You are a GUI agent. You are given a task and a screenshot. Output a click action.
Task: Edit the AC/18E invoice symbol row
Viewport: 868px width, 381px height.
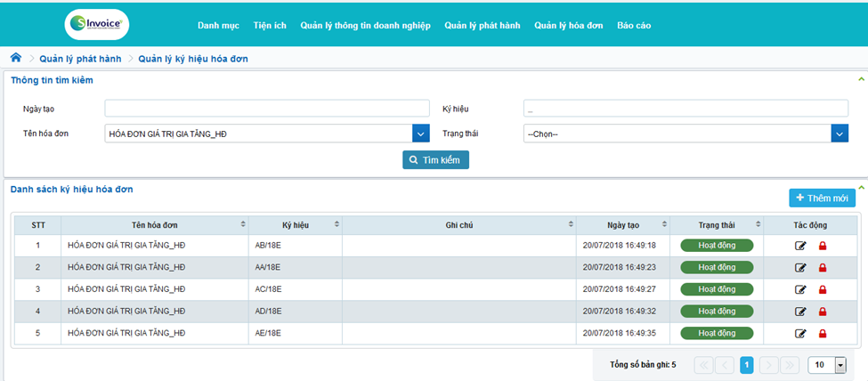(x=800, y=289)
